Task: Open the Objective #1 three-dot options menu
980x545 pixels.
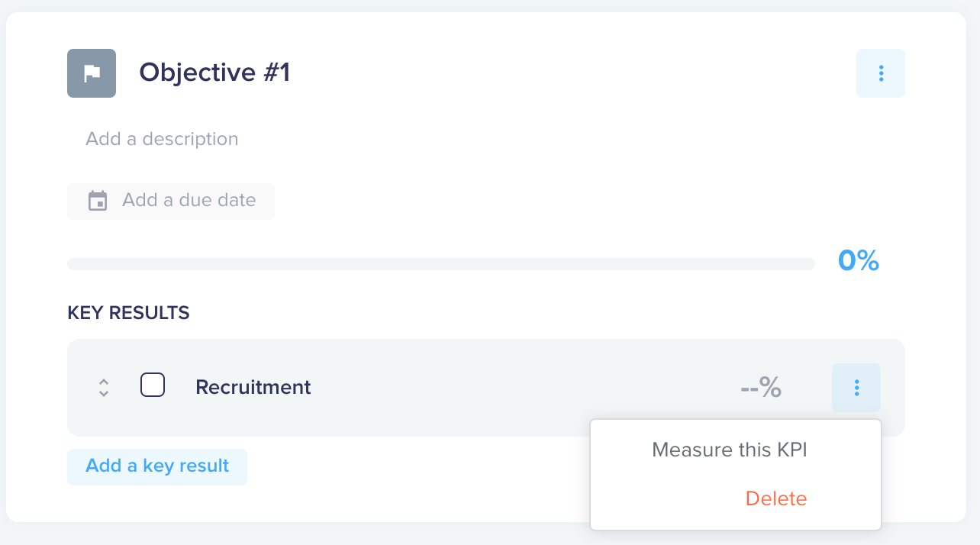Action: click(881, 73)
